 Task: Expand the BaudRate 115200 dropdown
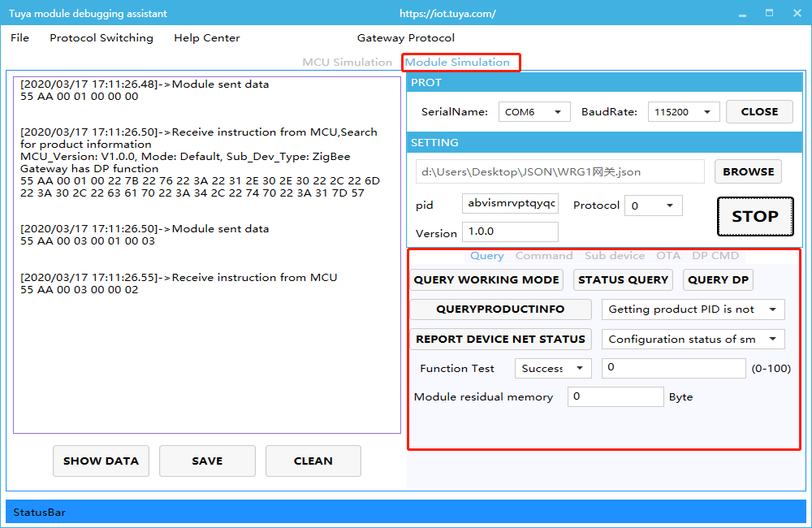point(683,112)
